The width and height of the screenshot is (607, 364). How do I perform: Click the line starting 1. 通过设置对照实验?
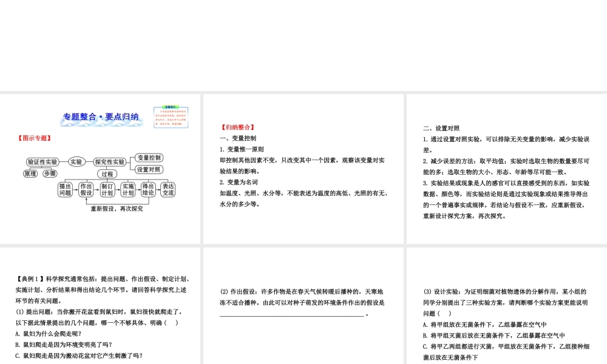506,140
